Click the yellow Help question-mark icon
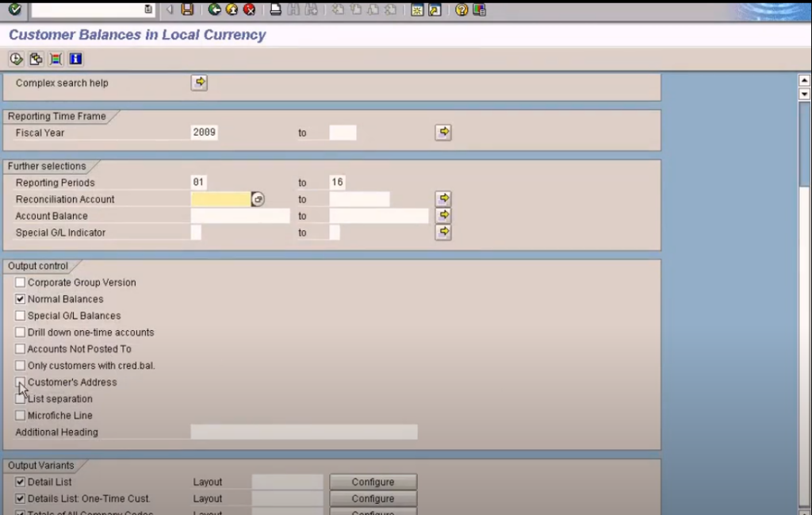This screenshot has height=515, width=812. pos(461,10)
